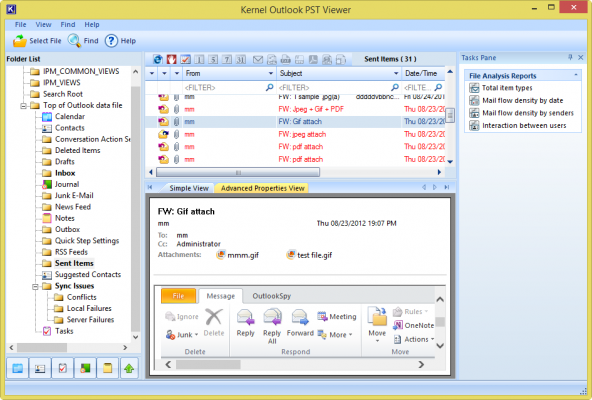Click the green up-arrow button in bottom bar
The height and width of the screenshot is (400, 592).
tap(130, 368)
